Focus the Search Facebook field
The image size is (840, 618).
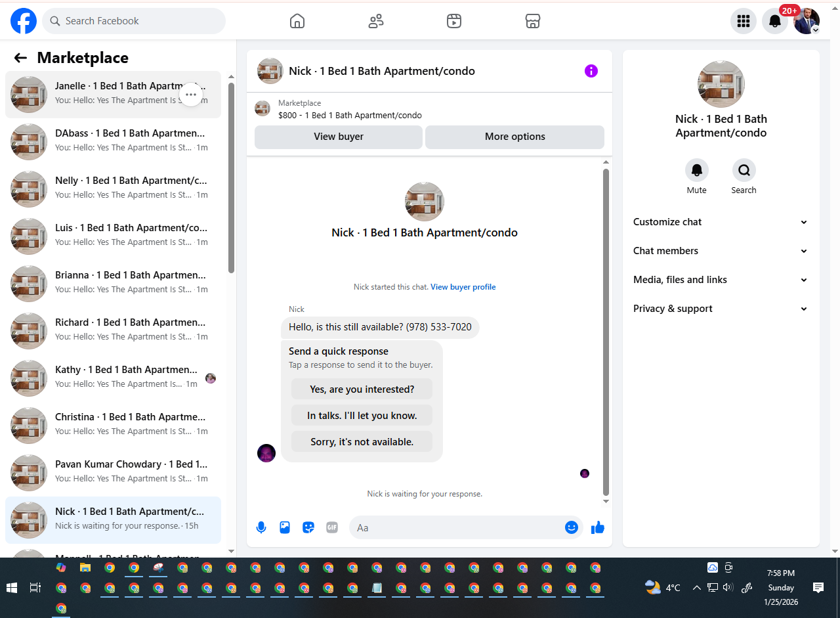(x=134, y=21)
